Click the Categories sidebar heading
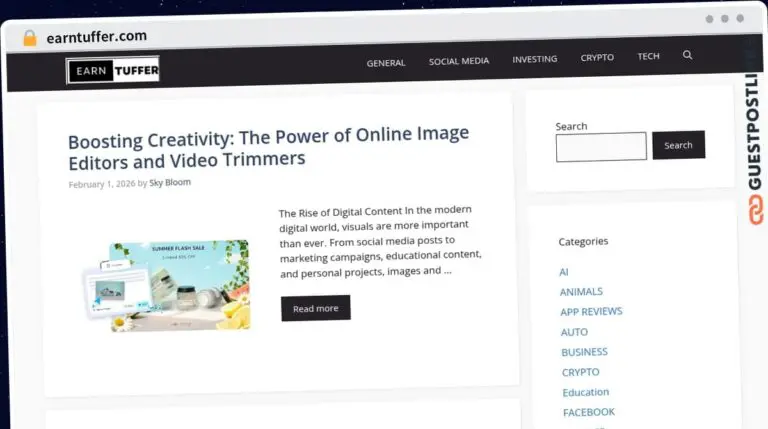Viewport: 768px width, 429px height. [x=583, y=241]
